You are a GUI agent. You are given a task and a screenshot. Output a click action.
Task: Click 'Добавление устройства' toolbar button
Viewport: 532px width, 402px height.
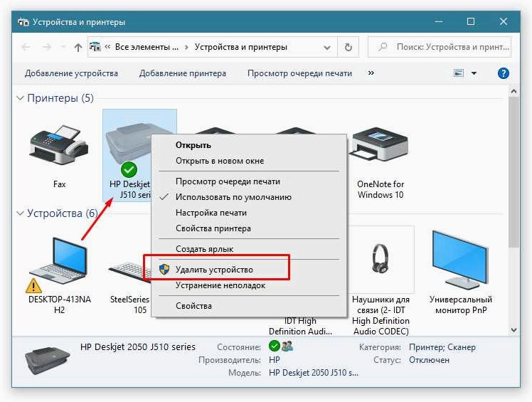pyautogui.click(x=71, y=73)
